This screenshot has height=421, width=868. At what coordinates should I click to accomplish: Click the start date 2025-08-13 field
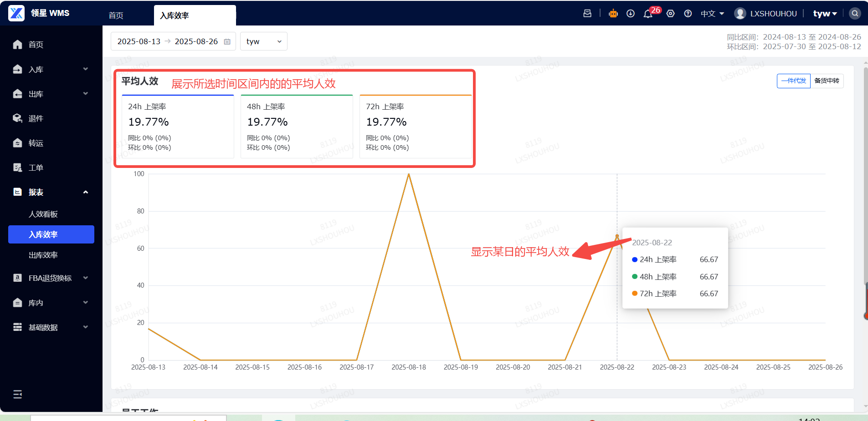click(139, 41)
